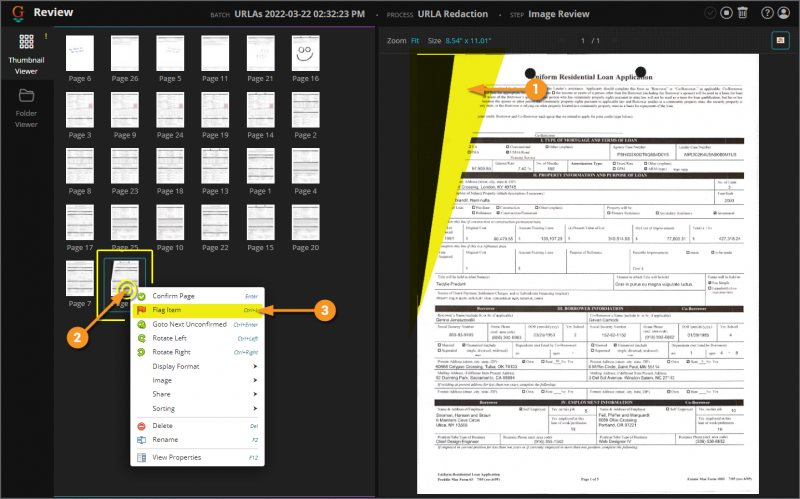Select the Page 3 thumbnail
The height and width of the screenshot is (499, 800).
pos(80,110)
